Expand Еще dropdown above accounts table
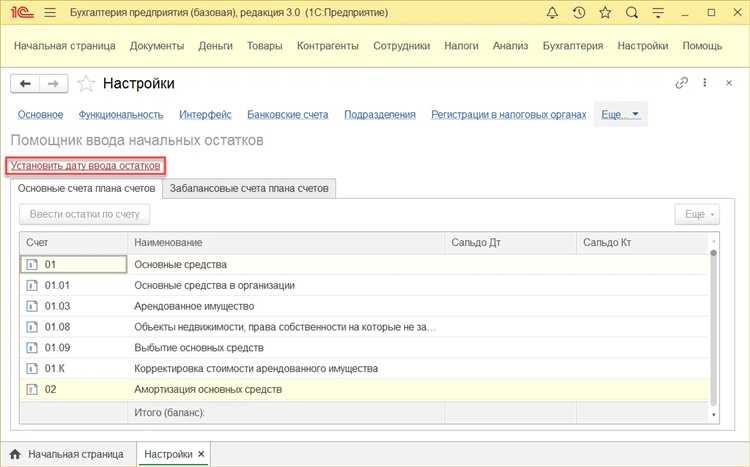750x467 pixels. pyautogui.click(x=697, y=214)
